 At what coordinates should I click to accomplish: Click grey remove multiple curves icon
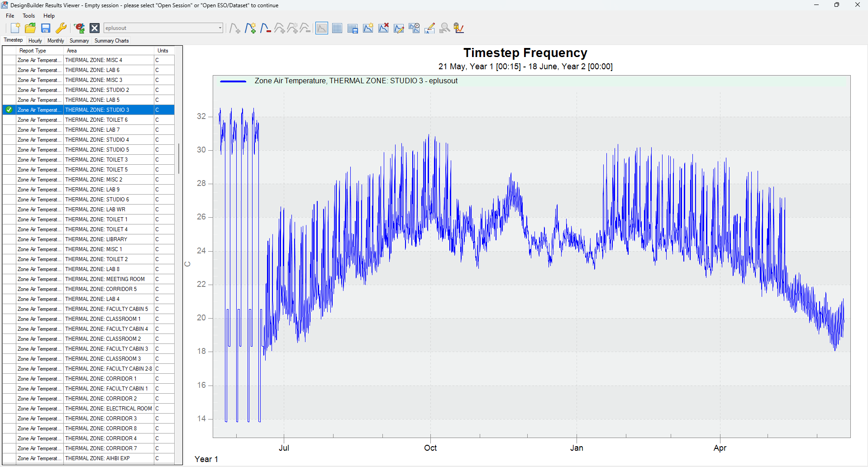(x=305, y=28)
